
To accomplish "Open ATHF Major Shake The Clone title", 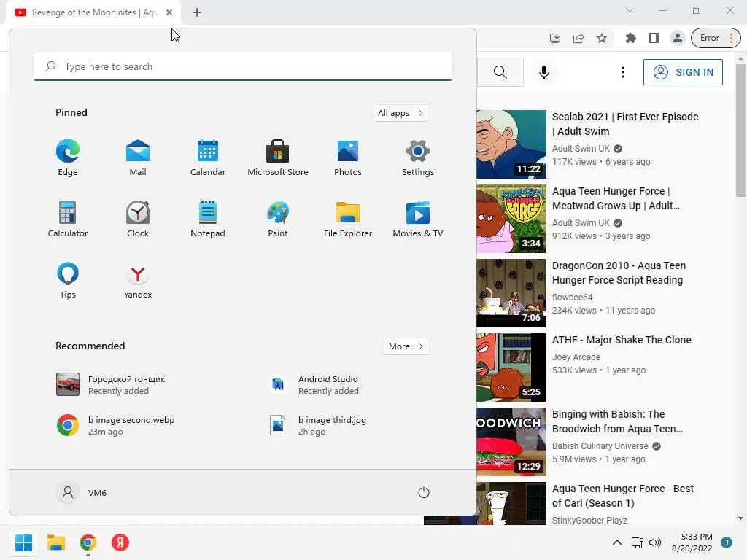I will (622, 340).
